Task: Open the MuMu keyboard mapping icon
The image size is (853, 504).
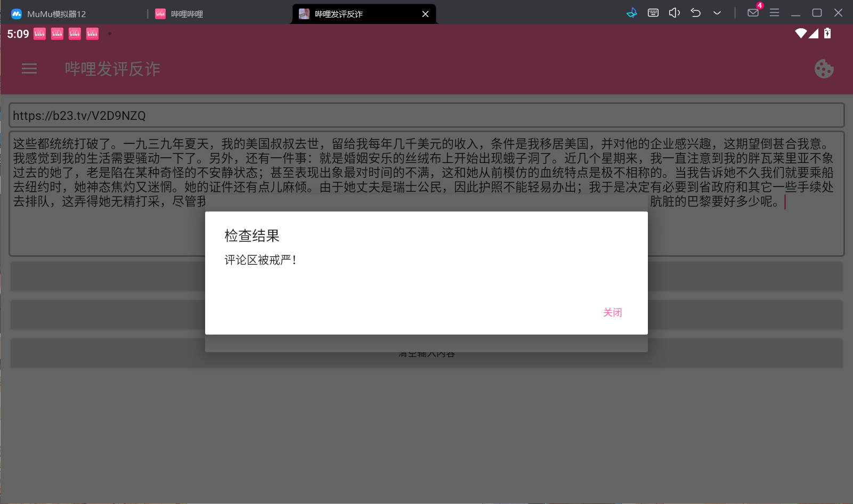Action: coord(653,13)
